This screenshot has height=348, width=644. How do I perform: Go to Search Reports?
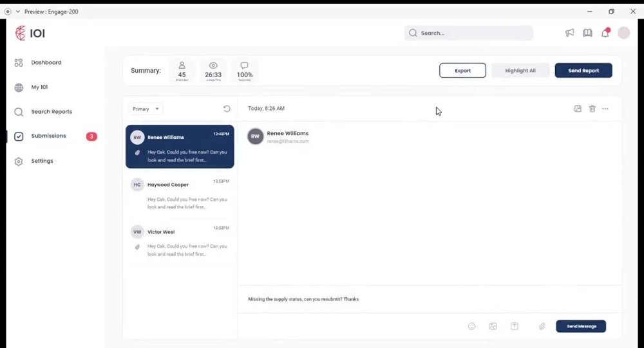tap(52, 112)
